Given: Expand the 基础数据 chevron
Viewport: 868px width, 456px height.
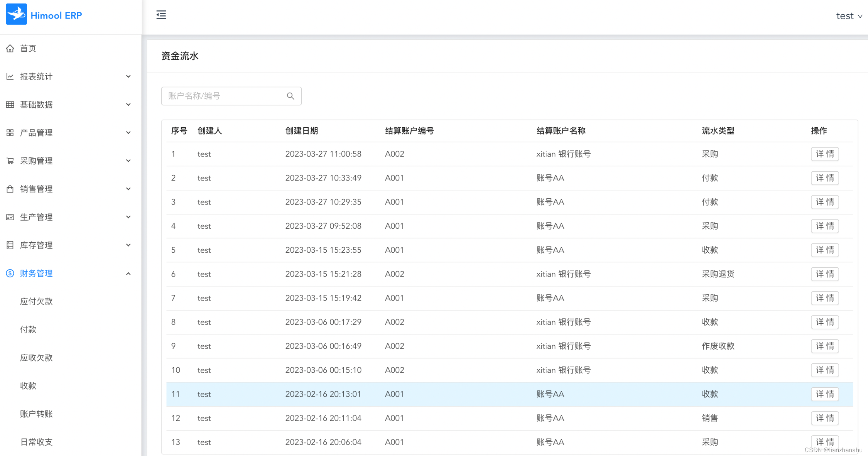Looking at the screenshot, I should click(128, 105).
